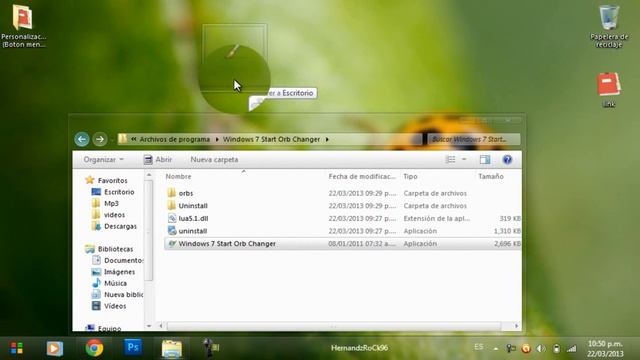Click the navigation pane scroll down arrow
The width and height of the screenshot is (640, 360).
149,326
